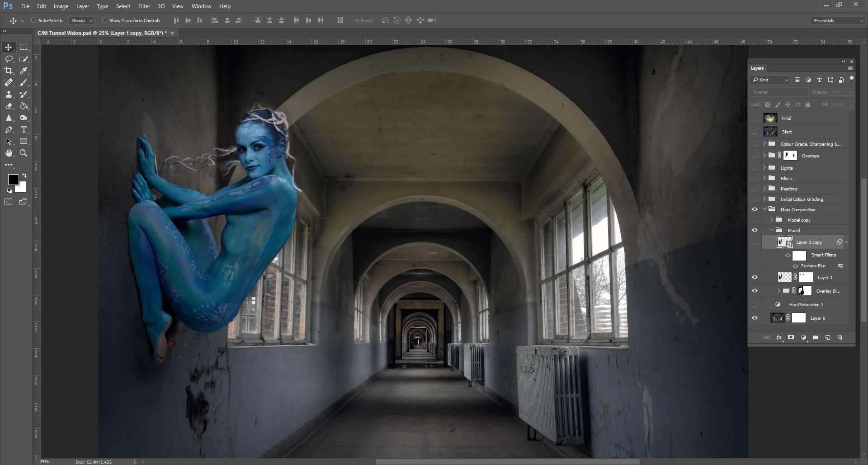
Task: Switch to the CJM Tunnel Vision.psd tab
Action: click(x=102, y=33)
